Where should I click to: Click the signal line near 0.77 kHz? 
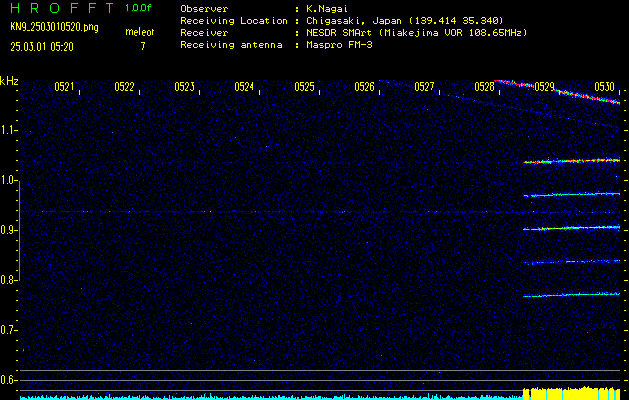[572, 295]
